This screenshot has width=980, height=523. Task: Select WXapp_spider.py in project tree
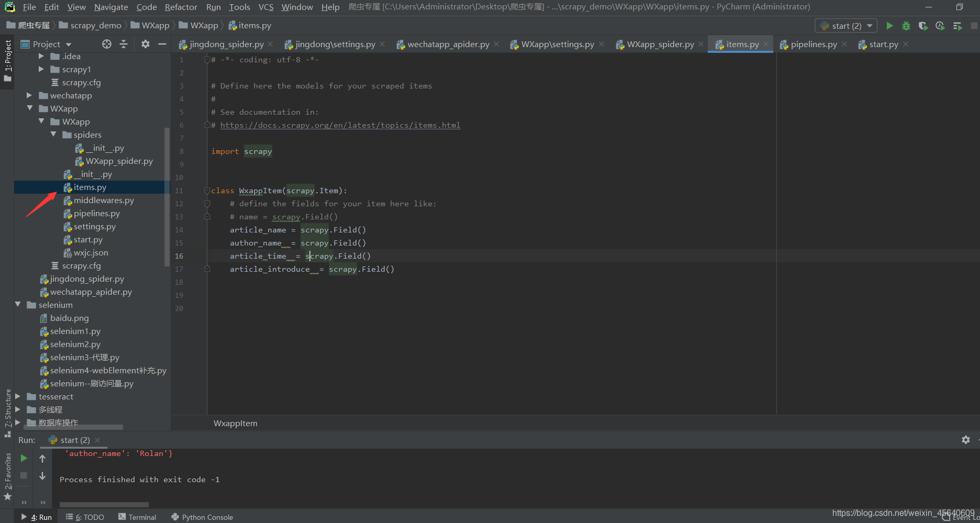coord(119,161)
